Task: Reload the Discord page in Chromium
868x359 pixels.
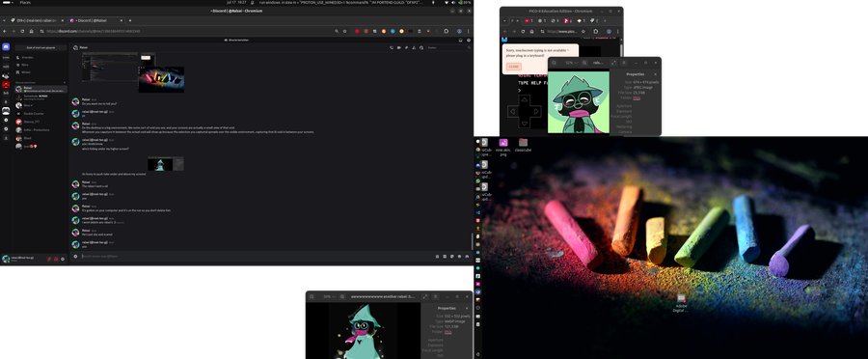Action: [x=22, y=31]
